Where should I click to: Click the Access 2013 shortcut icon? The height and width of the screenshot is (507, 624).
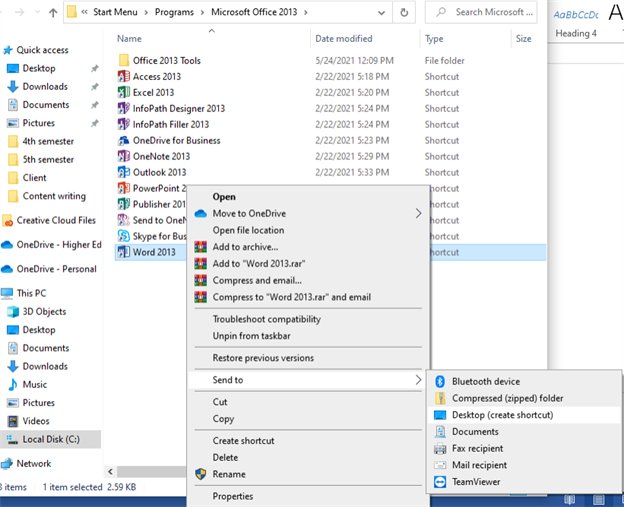124,76
